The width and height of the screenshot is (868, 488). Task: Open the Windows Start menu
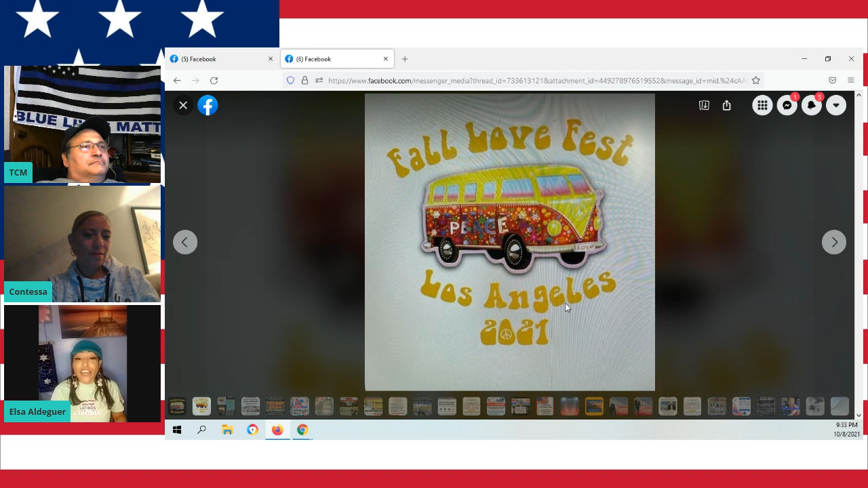(177, 430)
